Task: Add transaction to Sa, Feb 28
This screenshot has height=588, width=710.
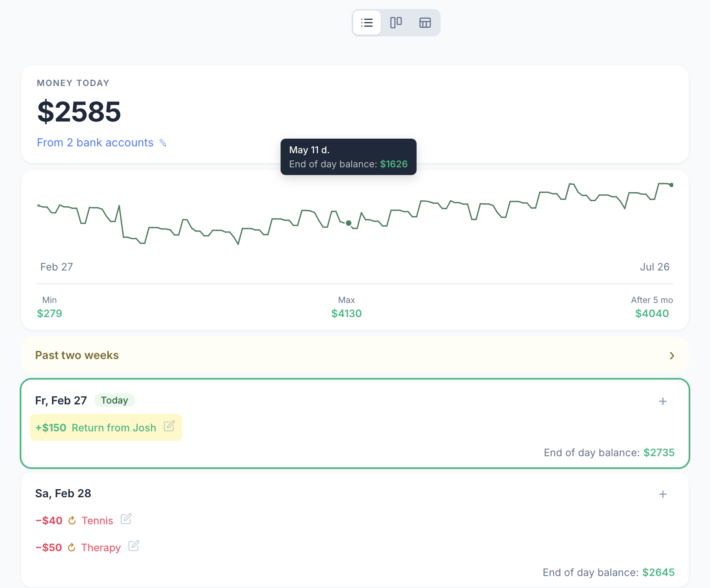Action: point(663,494)
